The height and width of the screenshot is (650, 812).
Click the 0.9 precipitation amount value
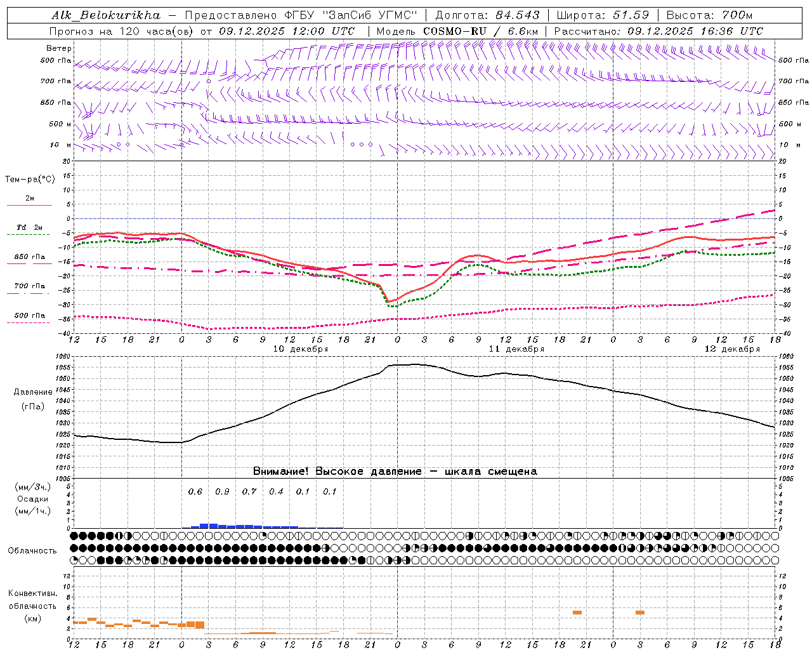click(222, 492)
